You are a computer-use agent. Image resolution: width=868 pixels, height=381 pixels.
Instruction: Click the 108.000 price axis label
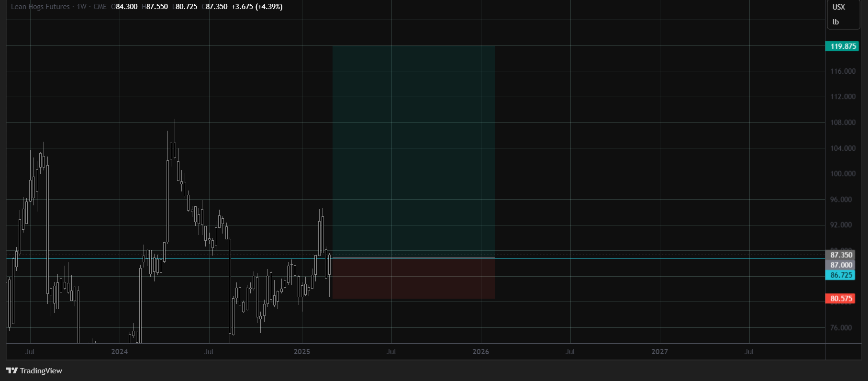[843, 123]
